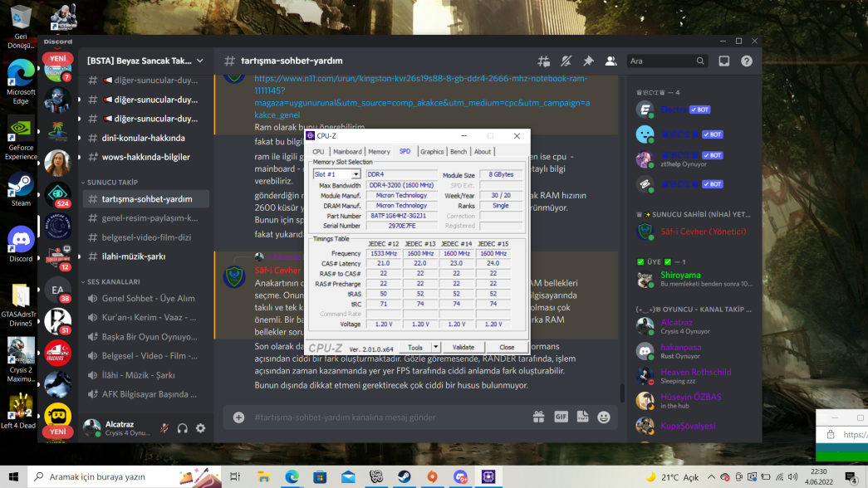Toggle microphone mute in user panel
This screenshot has width=868, height=488.
pyautogui.click(x=164, y=427)
